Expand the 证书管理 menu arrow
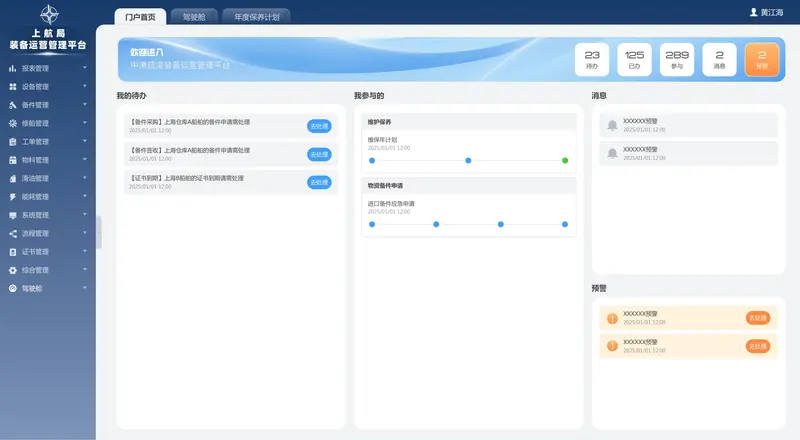 85,252
